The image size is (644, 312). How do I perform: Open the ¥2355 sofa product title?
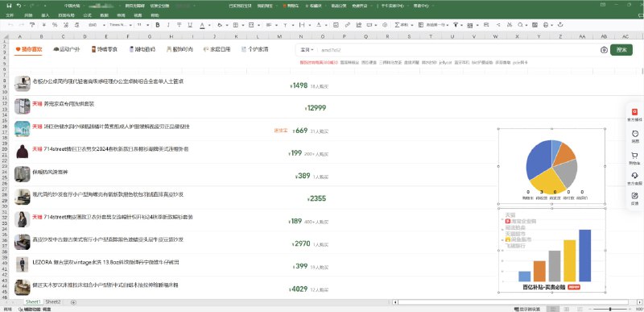pos(108,194)
